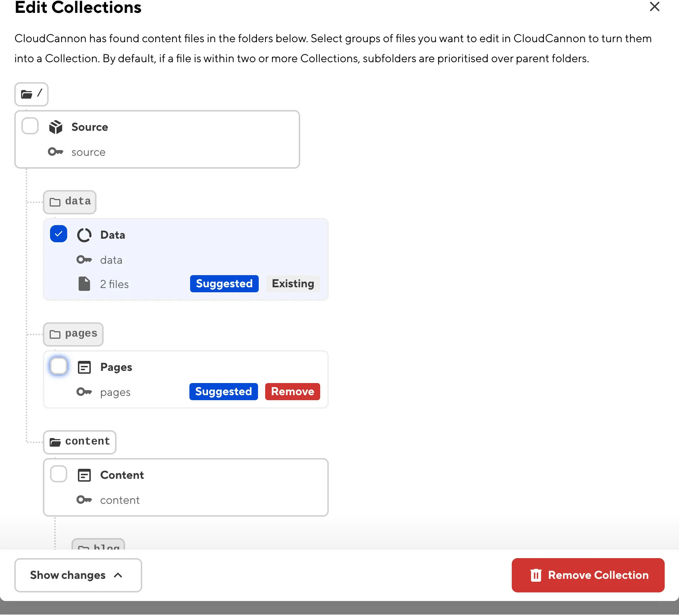Click the Content document icon
Screen dimensions: 679x616
point(84,475)
